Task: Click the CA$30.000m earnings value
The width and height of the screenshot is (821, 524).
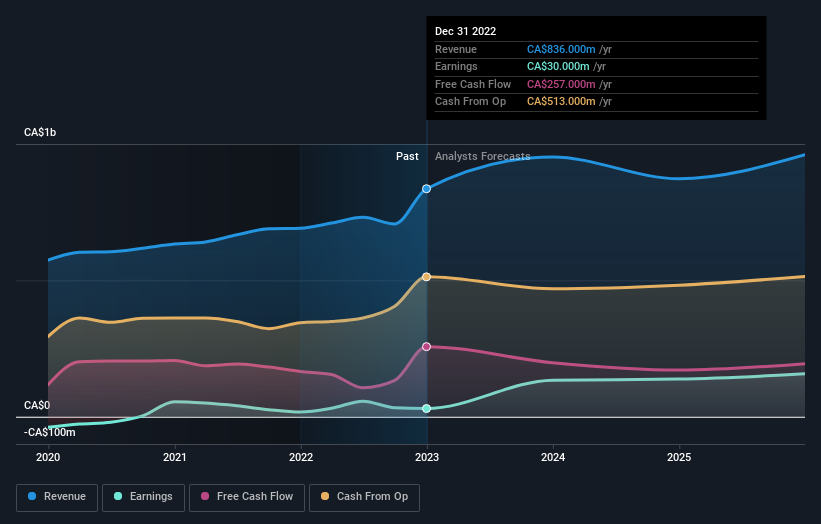Action: coord(558,66)
